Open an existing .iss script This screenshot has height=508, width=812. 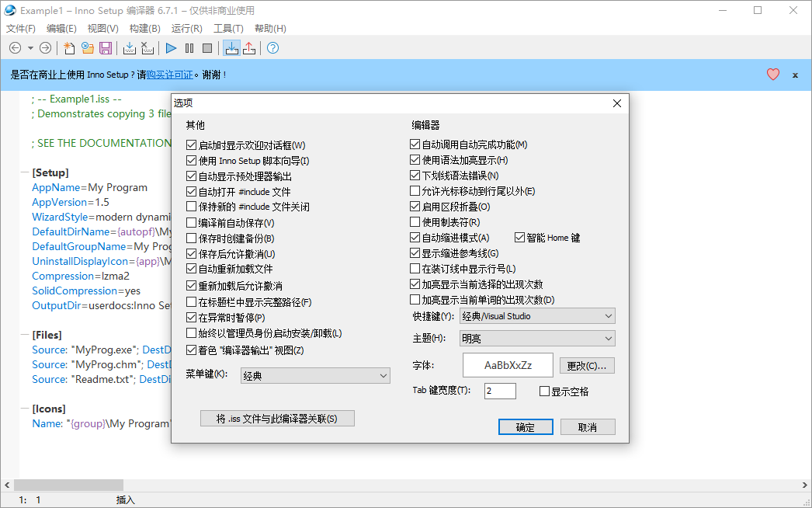pyautogui.click(x=87, y=47)
